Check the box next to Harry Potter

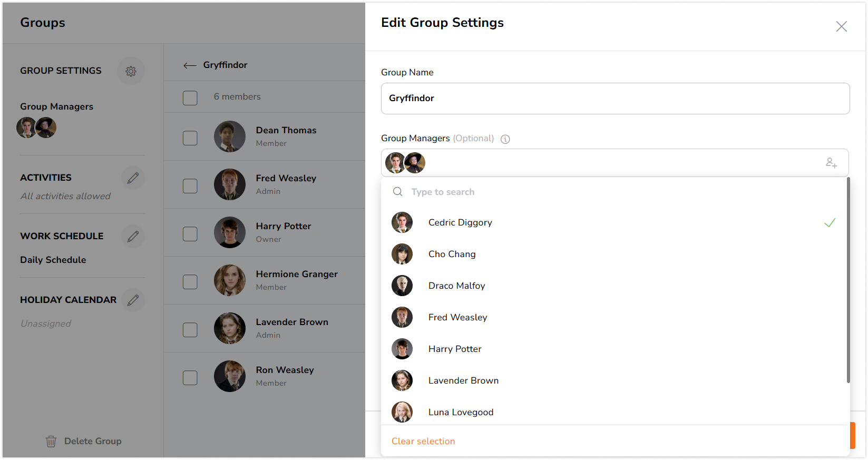click(x=190, y=234)
